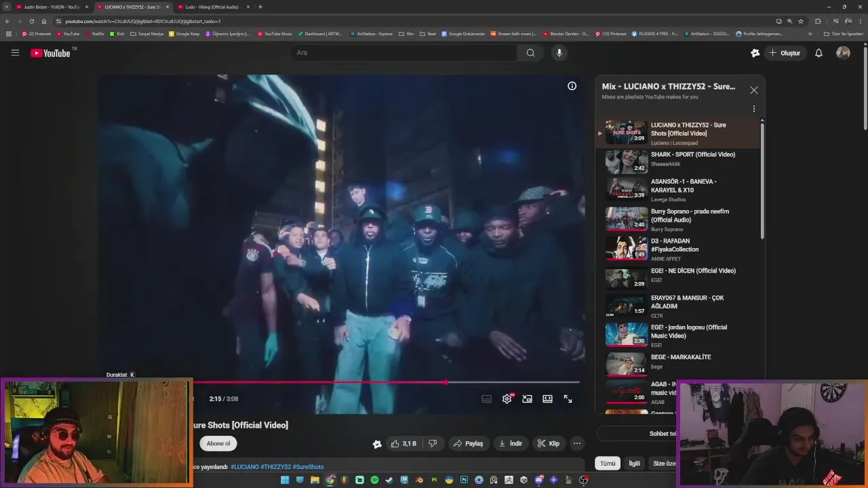Screen dimensions: 868x488
Task: Open the player settings gear
Action: pos(507,399)
